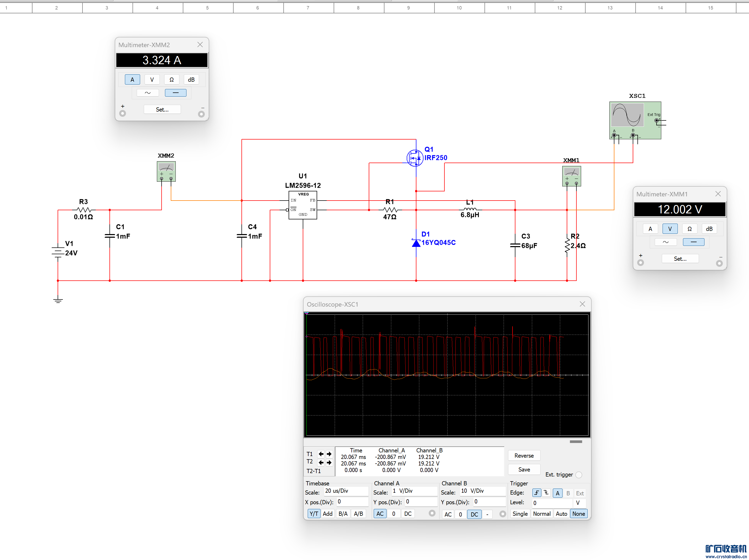Click the oscilloscope Reverse button
The width and height of the screenshot is (749, 560).
[x=524, y=456]
